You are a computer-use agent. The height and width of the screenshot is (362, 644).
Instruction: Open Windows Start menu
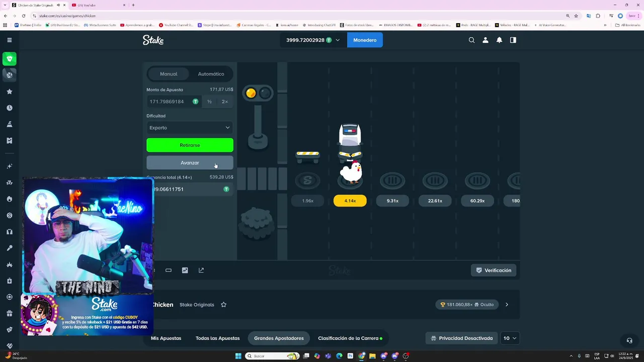coord(238,356)
